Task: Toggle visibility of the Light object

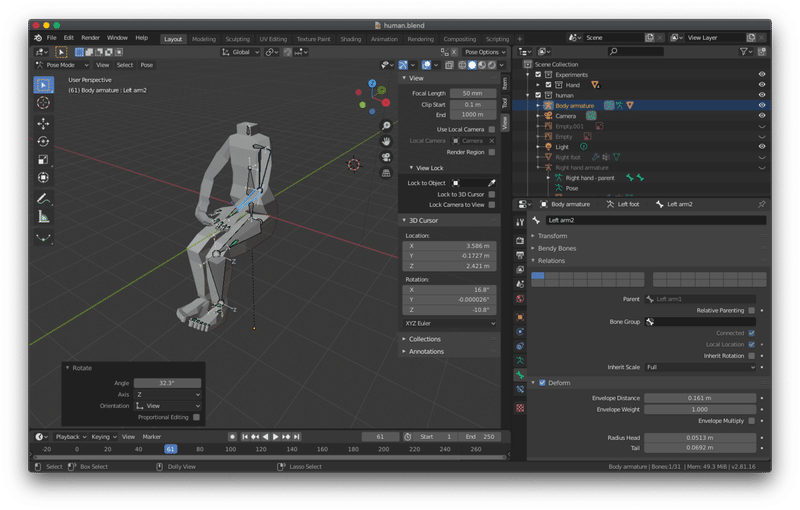Action: (762, 146)
